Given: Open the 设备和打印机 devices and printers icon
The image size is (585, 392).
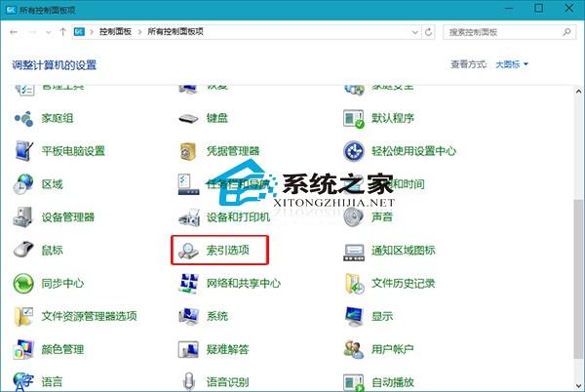Looking at the screenshot, I should [189, 217].
